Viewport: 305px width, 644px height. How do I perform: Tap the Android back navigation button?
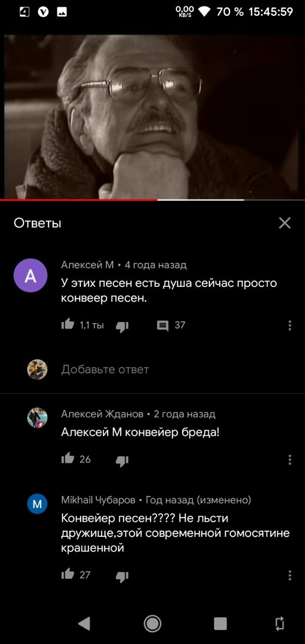(x=84, y=624)
